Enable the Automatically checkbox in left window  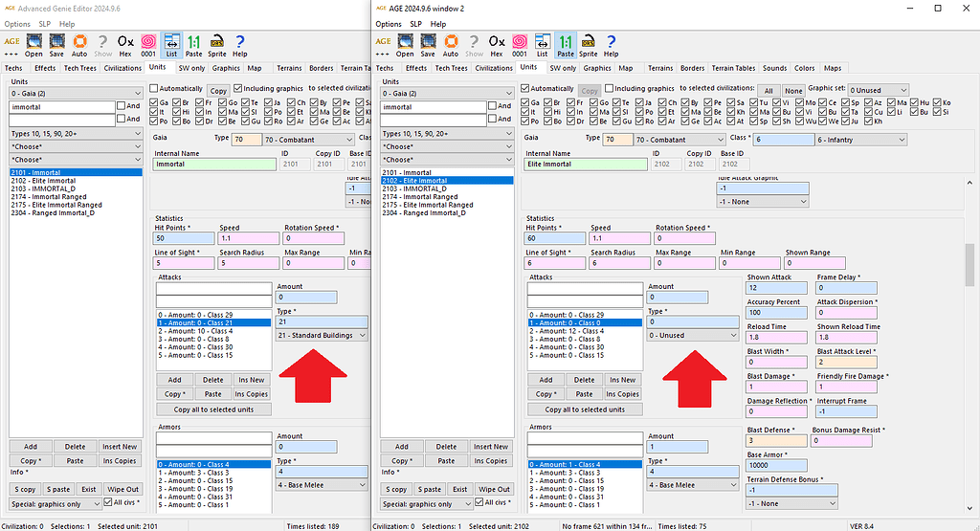point(154,89)
